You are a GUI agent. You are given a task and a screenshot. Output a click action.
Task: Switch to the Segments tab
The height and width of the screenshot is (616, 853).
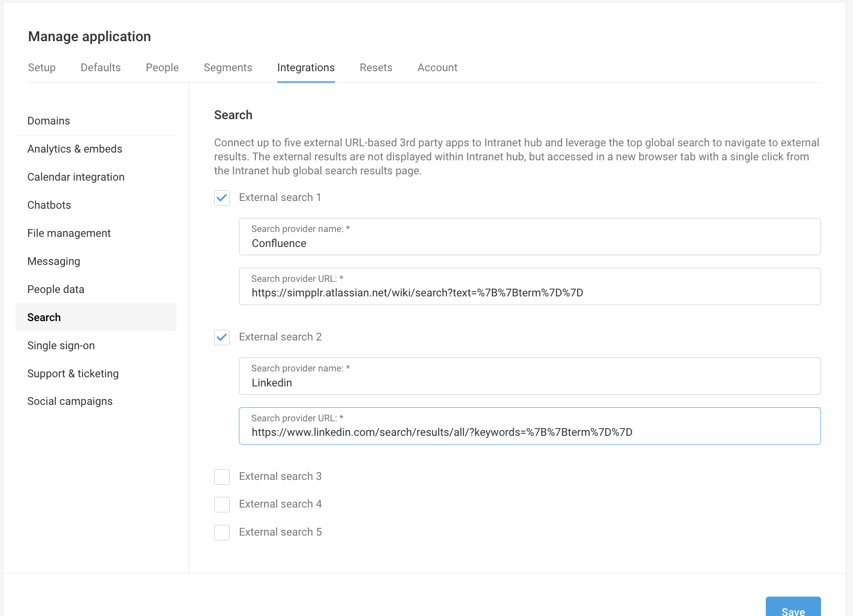click(x=228, y=68)
